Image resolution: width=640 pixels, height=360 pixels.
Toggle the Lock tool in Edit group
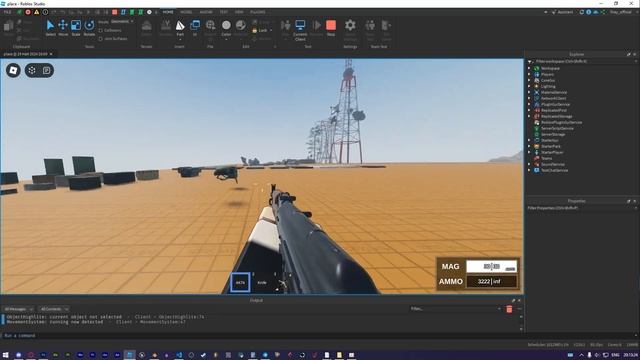click(262, 31)
